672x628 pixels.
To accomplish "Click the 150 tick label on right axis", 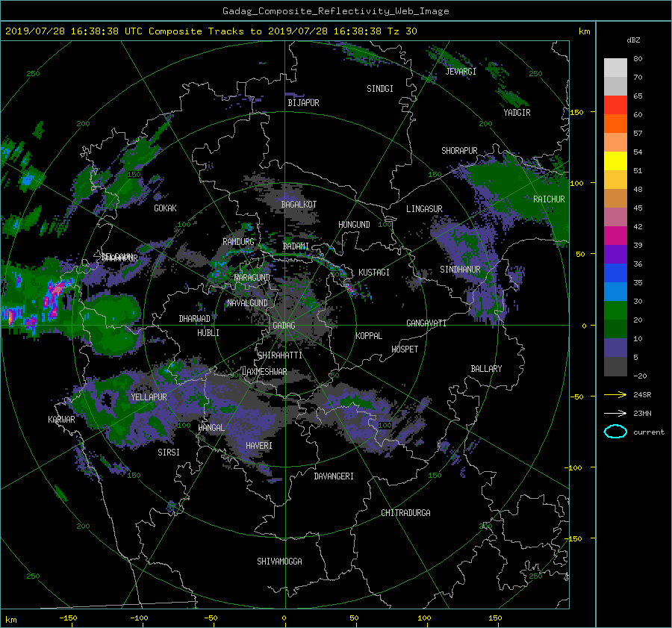I will point(577,112).
